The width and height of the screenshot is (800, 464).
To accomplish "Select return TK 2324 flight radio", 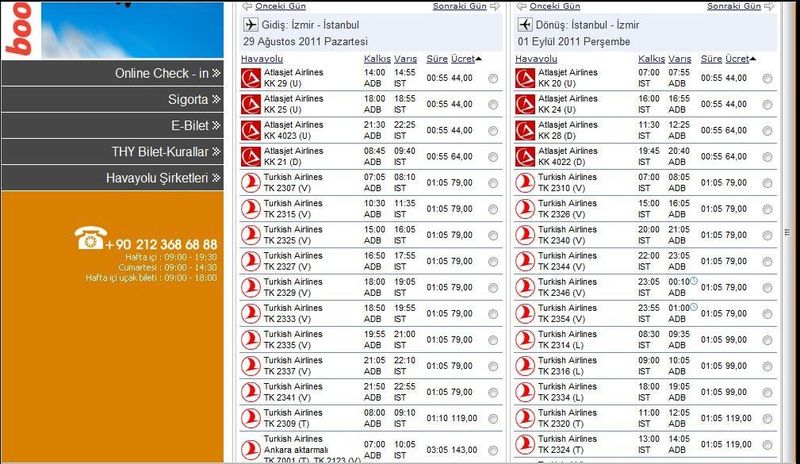I will [767, 445].
